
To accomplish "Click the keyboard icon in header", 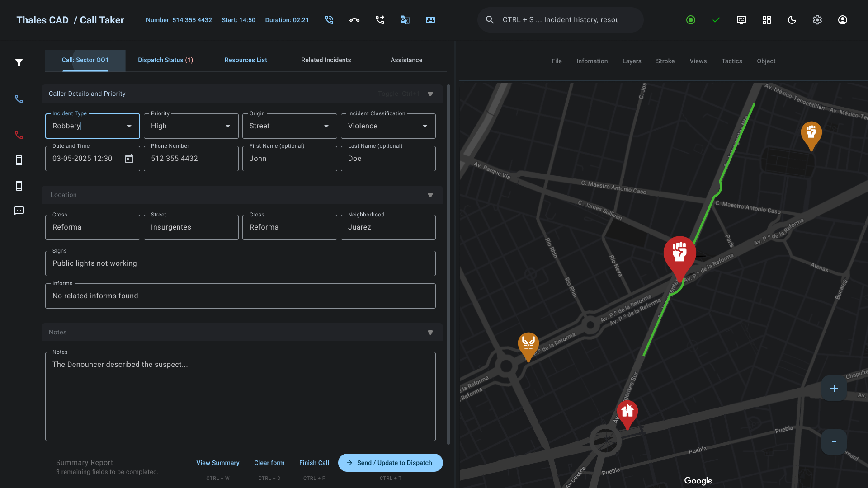I will (x=430, y=20).
